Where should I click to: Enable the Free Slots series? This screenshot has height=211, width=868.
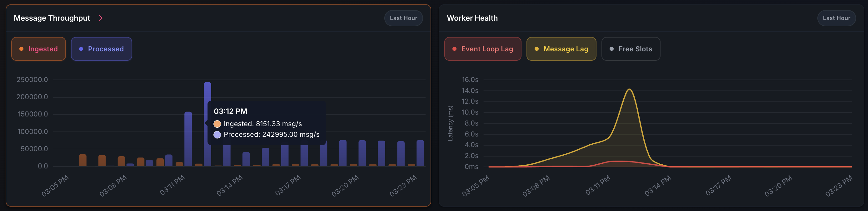631,49
